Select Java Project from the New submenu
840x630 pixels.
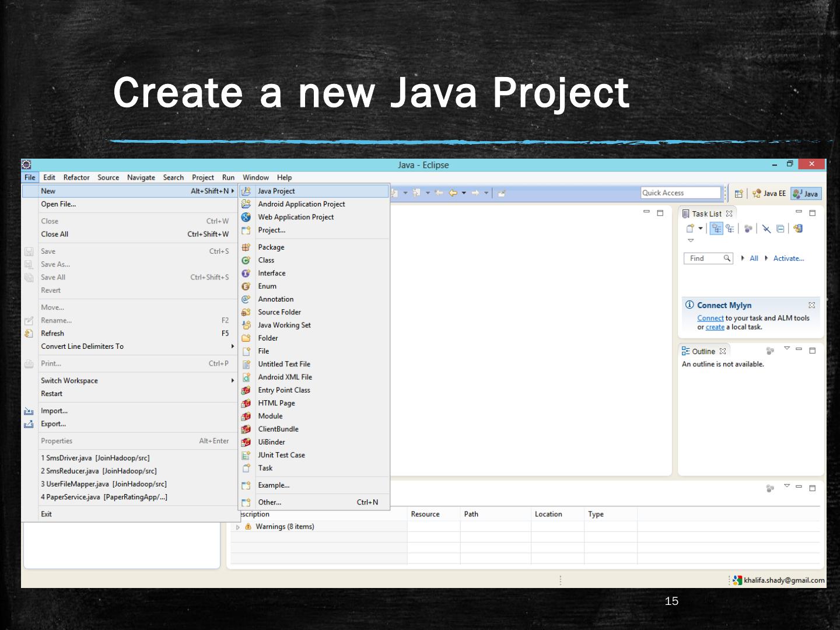tap(276, 191)
